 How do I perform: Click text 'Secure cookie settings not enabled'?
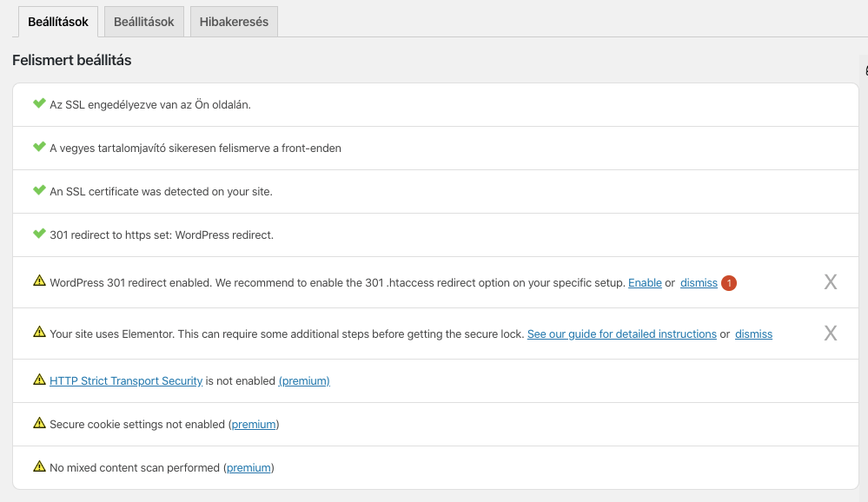(x=137, y=425)
